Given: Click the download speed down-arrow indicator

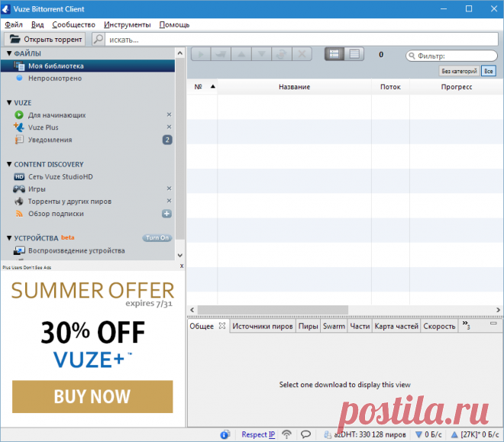Looking at the screenshot, I should tap(418, 434).
